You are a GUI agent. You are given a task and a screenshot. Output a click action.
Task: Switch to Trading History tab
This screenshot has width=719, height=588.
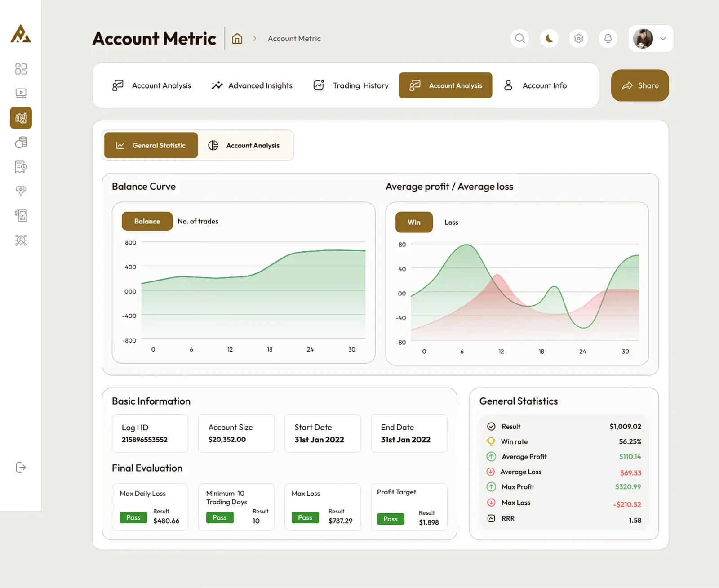[351, 85]
